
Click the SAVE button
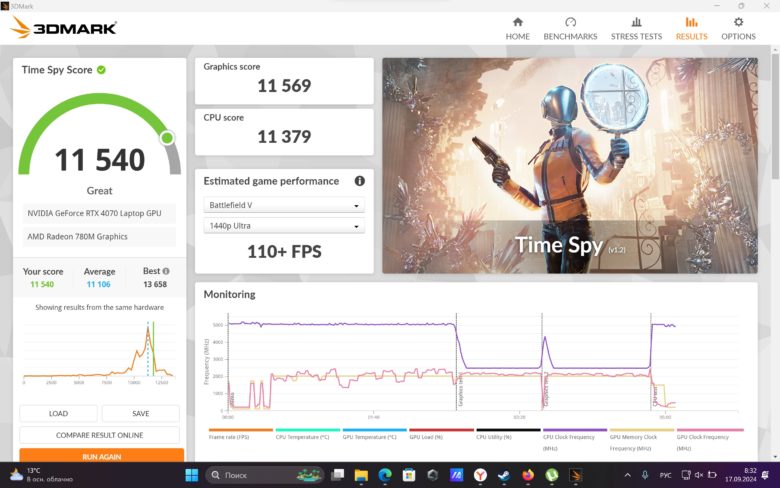(140, 413)
